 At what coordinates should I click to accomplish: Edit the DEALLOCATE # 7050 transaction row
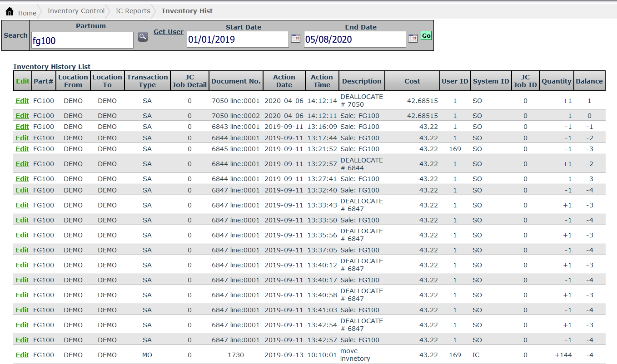pyautogui.click(x=22, y=101)
